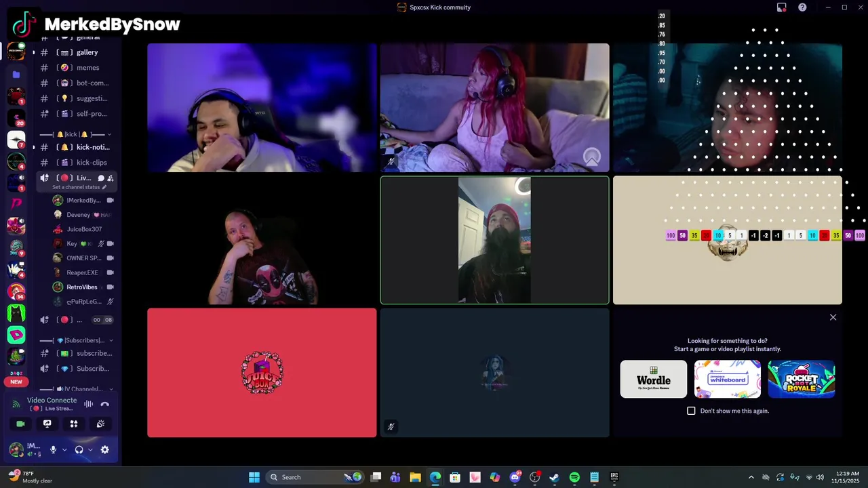This screenshot has height=488, width=868.
Task: Open Epic Games Launcher from taskbar
Action: (614, 477)
